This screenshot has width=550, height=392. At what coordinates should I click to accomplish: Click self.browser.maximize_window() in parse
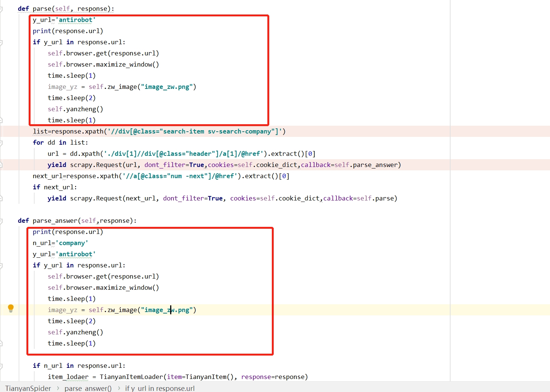[x=103, y=64]
